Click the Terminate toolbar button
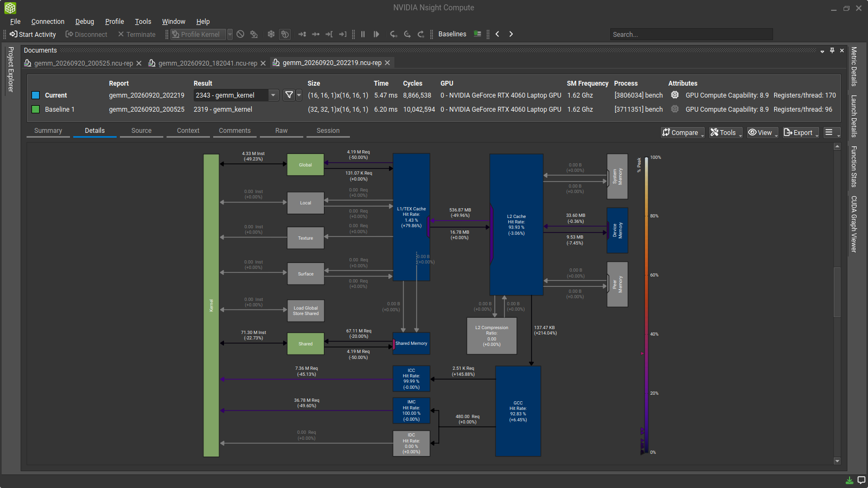This screenshot has width=868, height=488. tap(137, 34)
